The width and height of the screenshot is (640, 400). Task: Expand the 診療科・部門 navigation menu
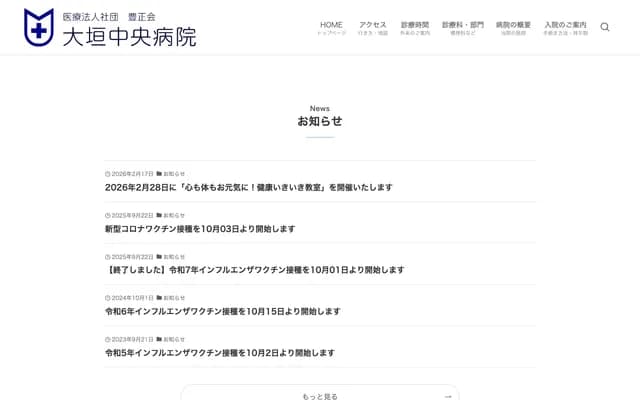(462, 27)
